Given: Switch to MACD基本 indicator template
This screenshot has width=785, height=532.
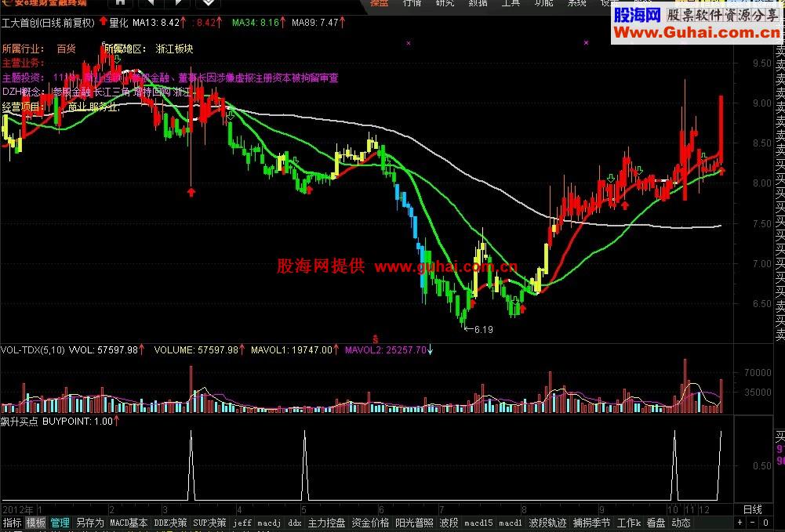Looking at the screenshot, I should point(129,523).
